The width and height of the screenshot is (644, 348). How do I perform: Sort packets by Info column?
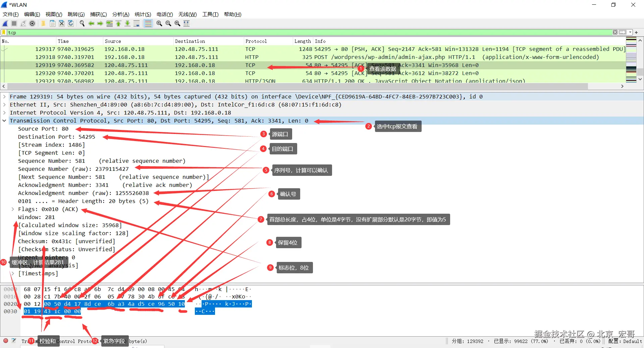click(469, 41)
